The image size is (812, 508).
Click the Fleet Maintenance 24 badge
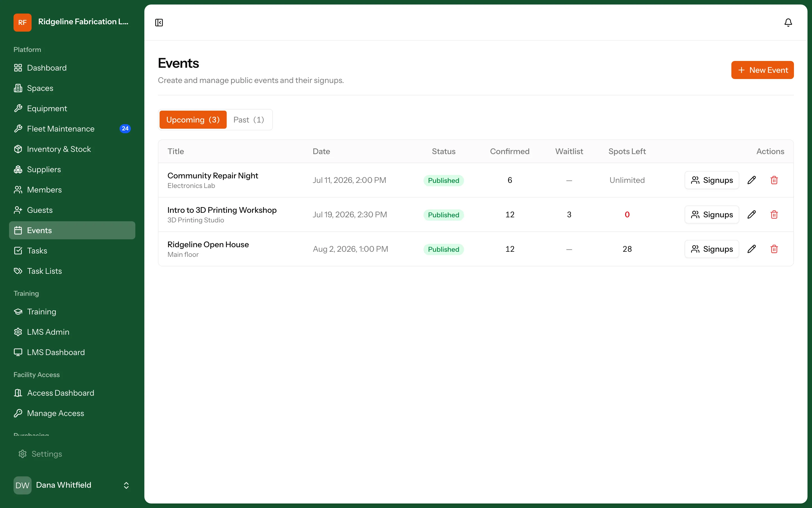(125, 129)
